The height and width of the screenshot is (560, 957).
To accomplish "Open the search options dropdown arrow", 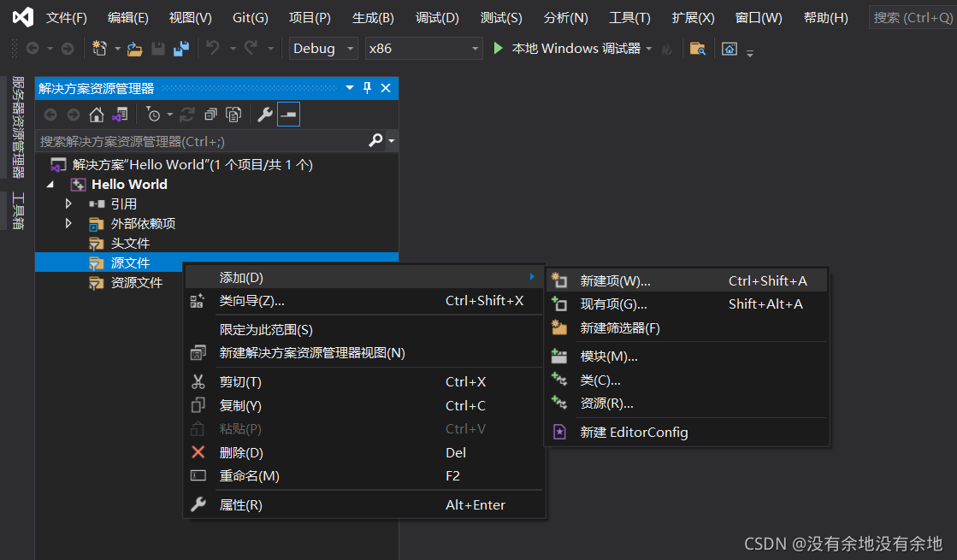I will [391, 141].
